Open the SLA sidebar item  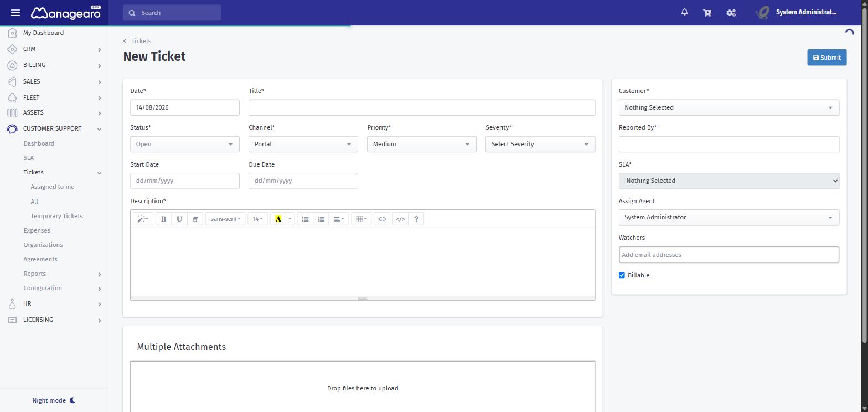(29, 158)
